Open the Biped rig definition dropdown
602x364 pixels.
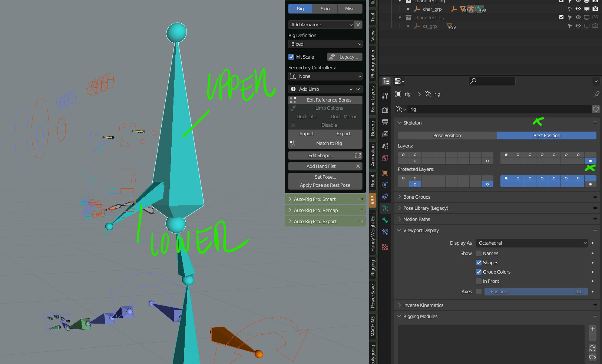click(x=325, y=44)
